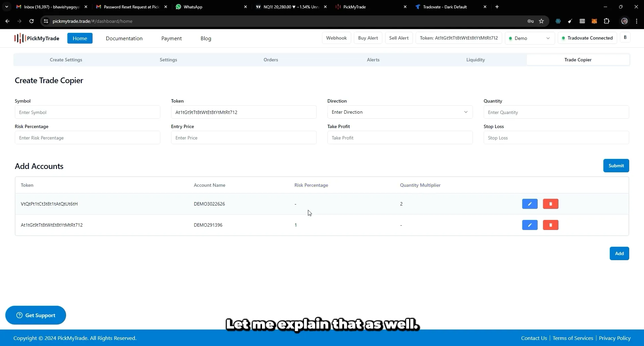This screenshot has height=346, width=644.
Task: Focus the Take Profit input field
Action: click(x=400, y=137)
